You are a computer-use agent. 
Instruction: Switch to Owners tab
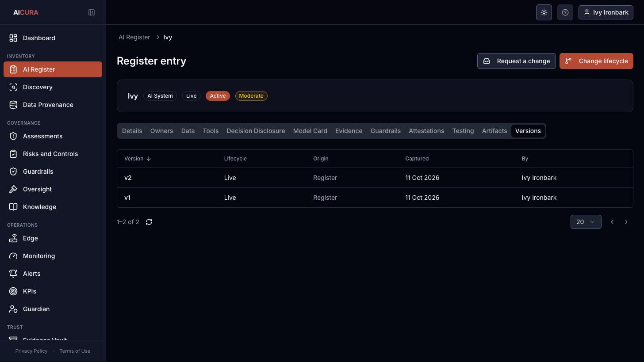pos(161,131)
